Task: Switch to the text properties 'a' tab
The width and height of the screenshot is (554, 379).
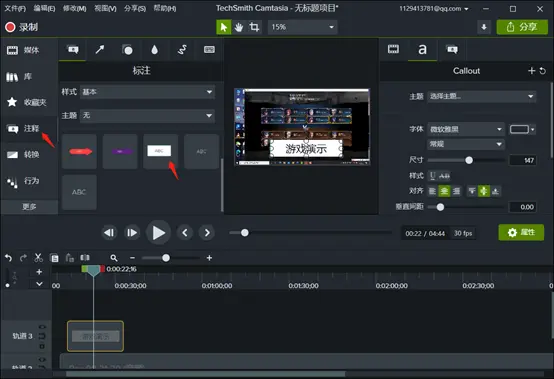Action: pos(422,49)
